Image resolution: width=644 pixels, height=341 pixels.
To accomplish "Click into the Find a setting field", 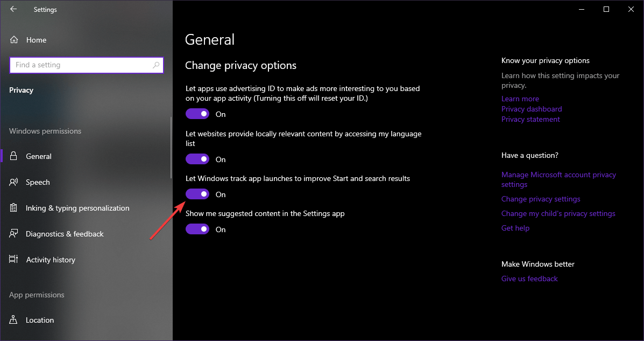I will (x=86, y=65).
